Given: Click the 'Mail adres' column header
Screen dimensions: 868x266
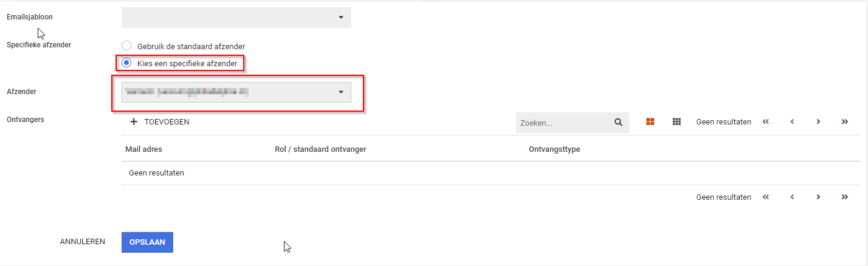Looking at the screenshot, I should pyautogui.click(x=143, y=149).
